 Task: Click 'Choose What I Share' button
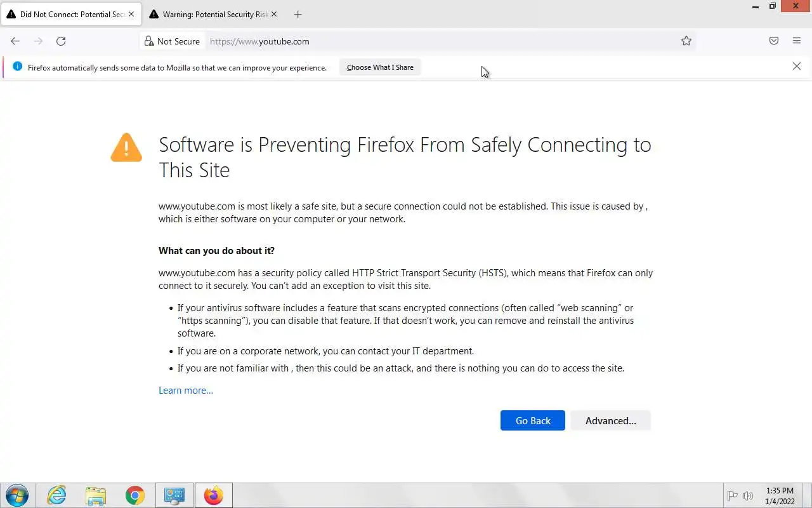coord(380,67)
